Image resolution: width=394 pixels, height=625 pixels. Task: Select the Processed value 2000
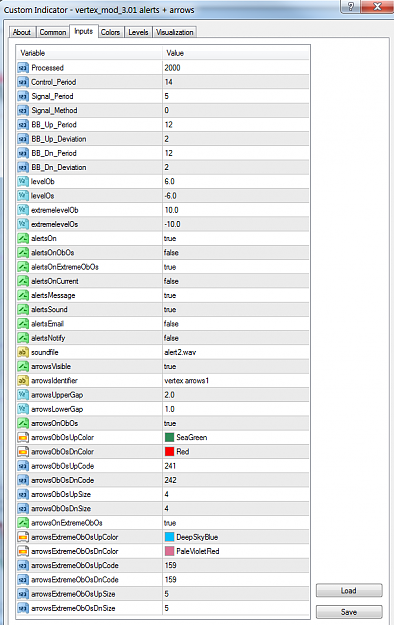pos(172,68)
